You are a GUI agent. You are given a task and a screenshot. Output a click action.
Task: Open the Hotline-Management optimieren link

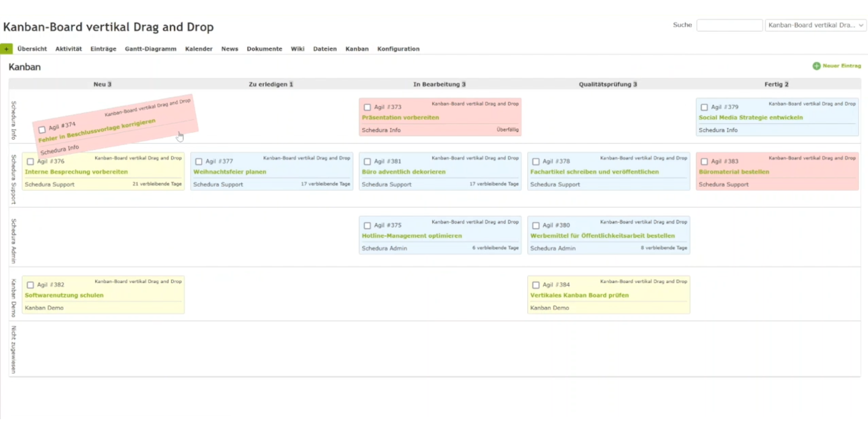pos(411,236)
